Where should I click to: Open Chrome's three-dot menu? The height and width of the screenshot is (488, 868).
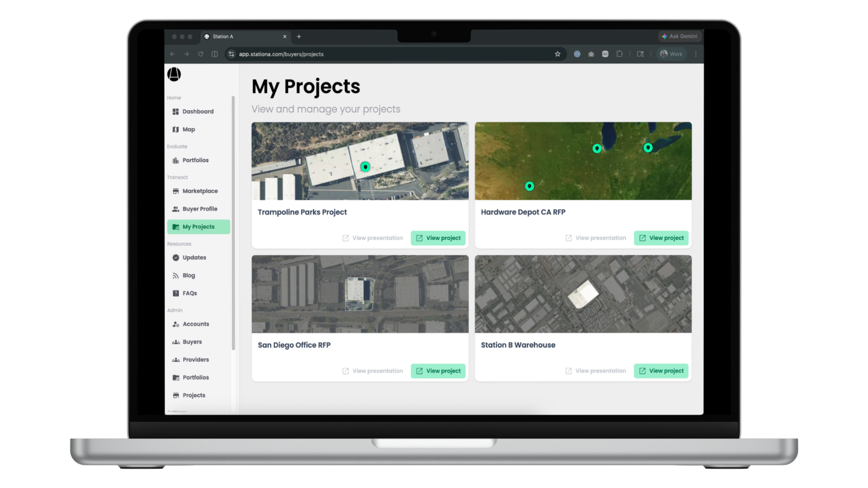tap(696, 54)
